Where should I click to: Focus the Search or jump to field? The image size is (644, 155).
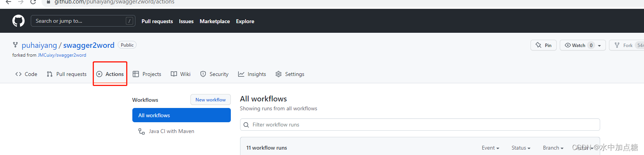[x=83, y=21]
